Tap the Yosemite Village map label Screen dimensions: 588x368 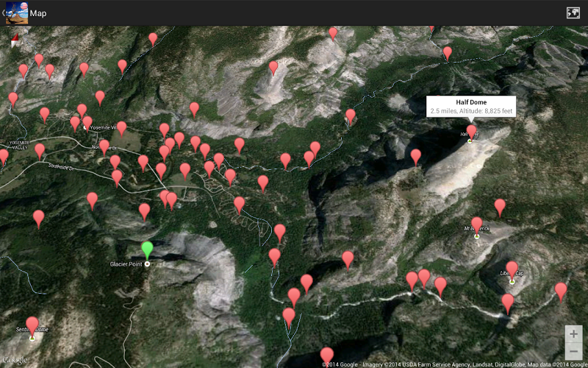click(105, 127)
